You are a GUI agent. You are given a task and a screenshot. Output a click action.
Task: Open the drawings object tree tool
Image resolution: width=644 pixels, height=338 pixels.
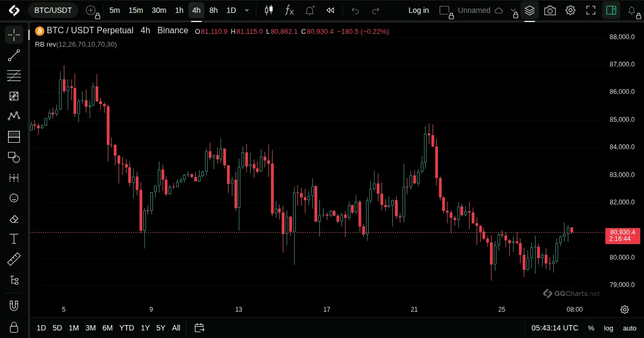coord(14,280)
